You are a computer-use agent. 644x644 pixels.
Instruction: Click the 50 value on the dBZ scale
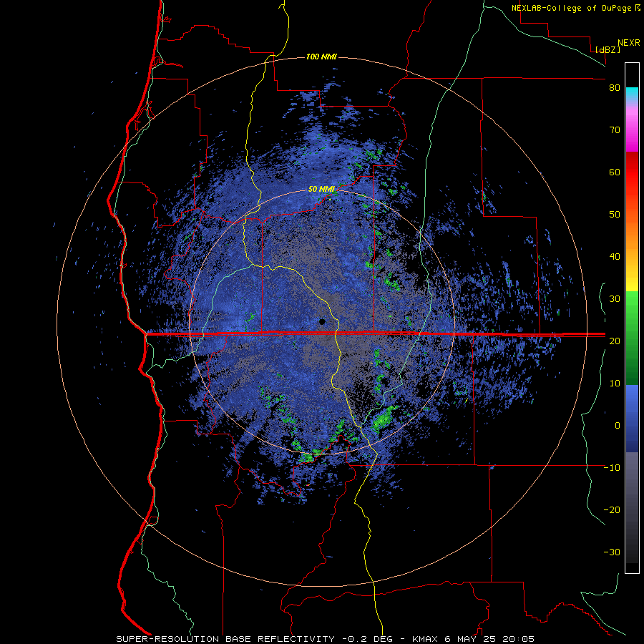(x=615, y=215)
